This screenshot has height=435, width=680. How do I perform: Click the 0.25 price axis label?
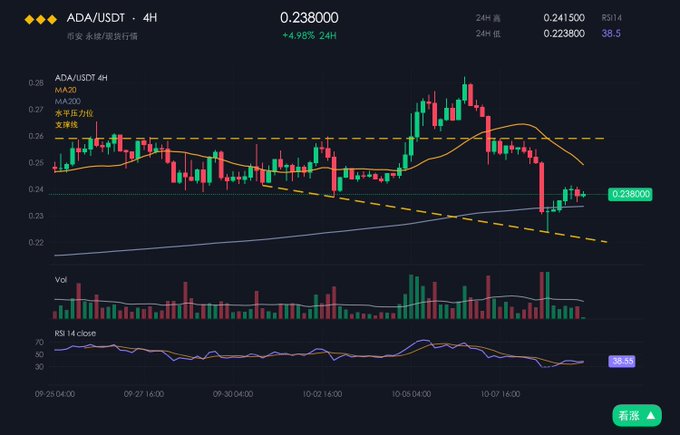point(36,163)
